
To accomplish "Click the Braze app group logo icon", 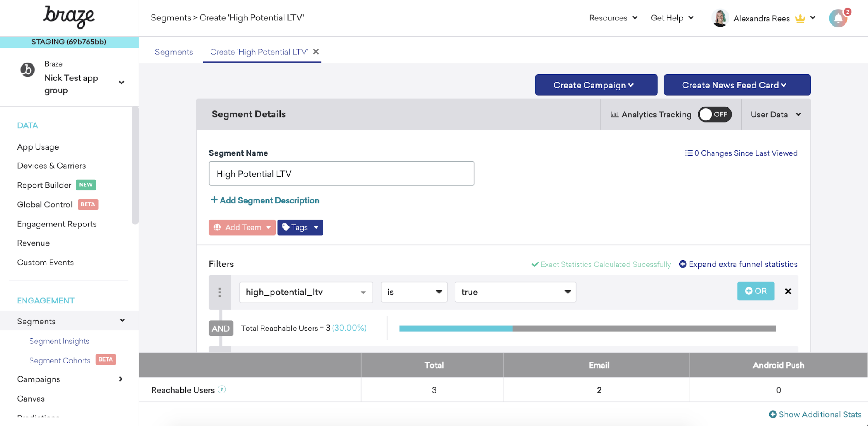I will (27, 70).
